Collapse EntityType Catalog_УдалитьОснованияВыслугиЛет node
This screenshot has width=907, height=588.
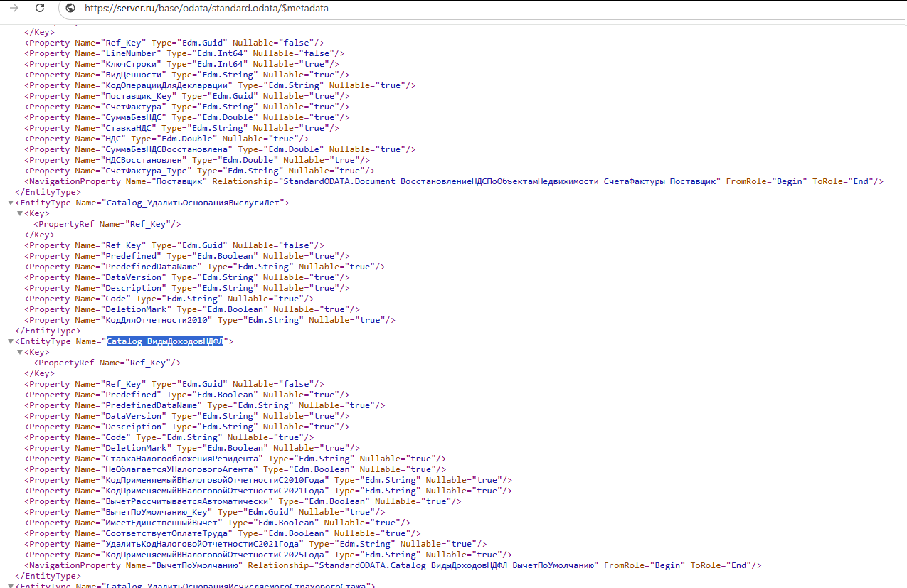point(10,203)
